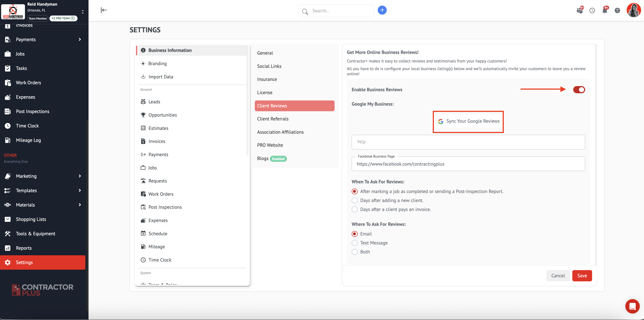This screenshot has height=320, width=644.
Task: Open the Reid Handyman company switcher
Action: coord(82,11)
